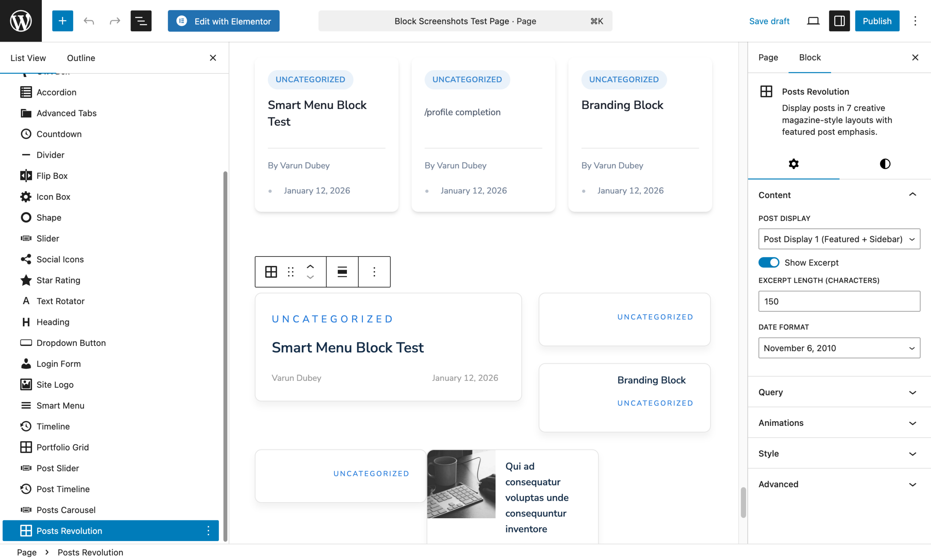Click the Save draft link
Viewport: 931px width, 560px height.
769,21
